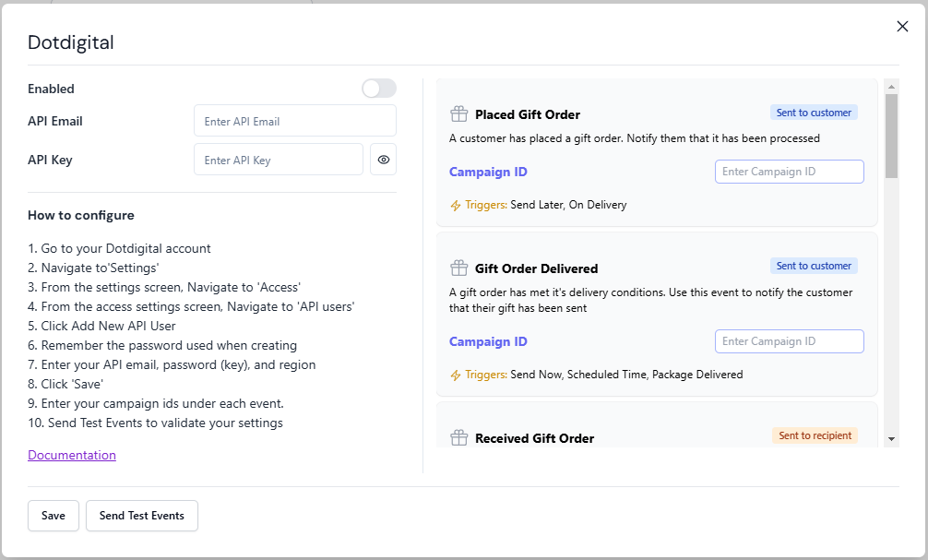Click step '9. Enter your campaign ids' text

[156, 404]
